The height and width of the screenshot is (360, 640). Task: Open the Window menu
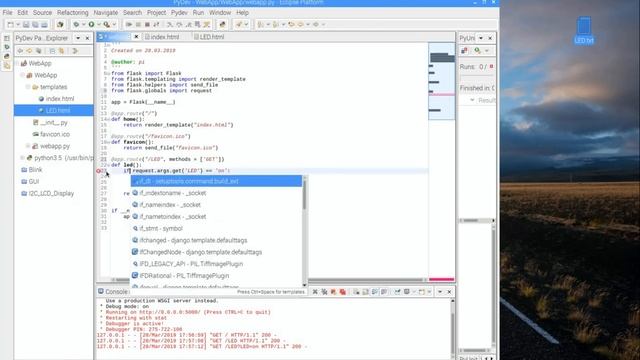pyautogui.click(x=220, y=13)
